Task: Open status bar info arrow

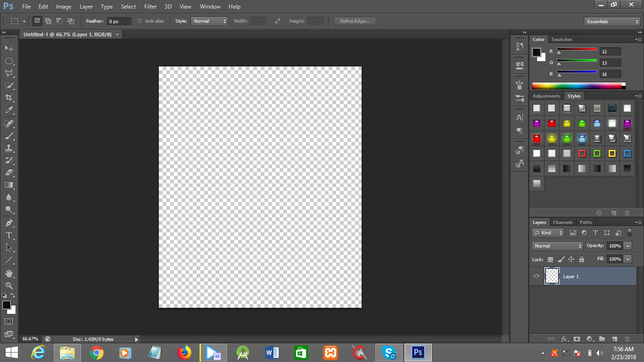Action: [137, 339]
